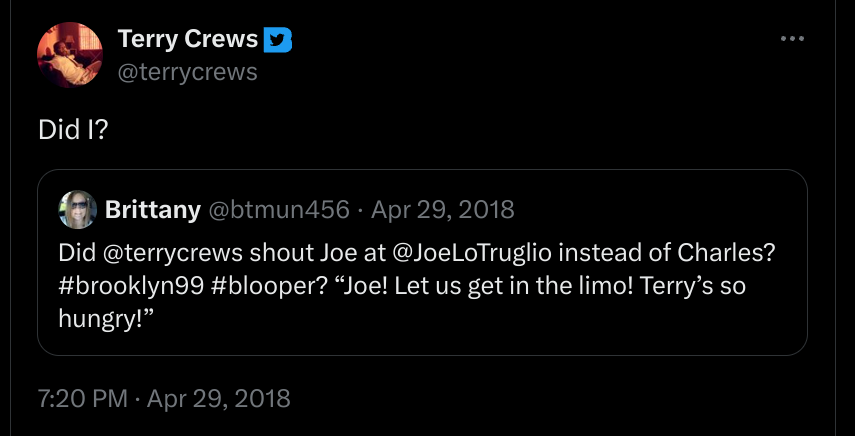This screenshot has width=855, height=436.
Task: Open the quoted tweet's Apr 29, 2018 date
Action: (442, 209)
